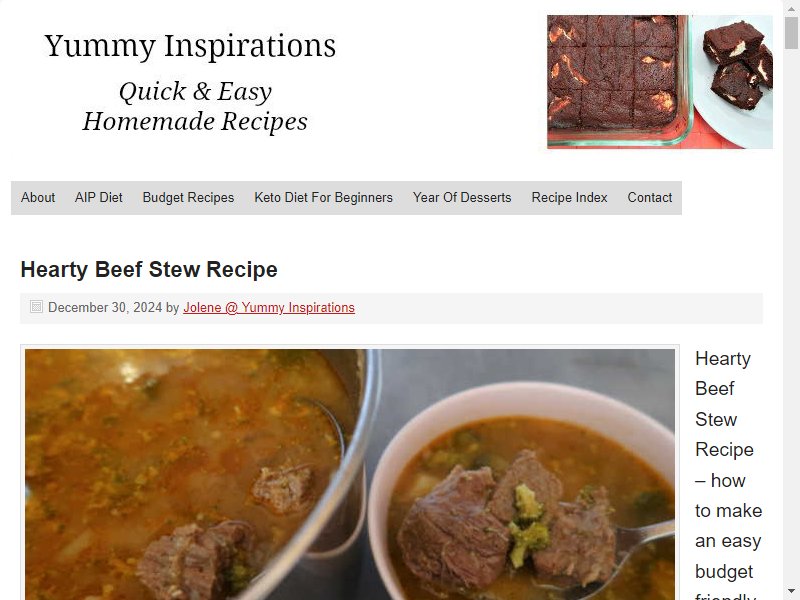Select Keto Diet For Beginners
This screenshot has height=600, width=800.
323,197
